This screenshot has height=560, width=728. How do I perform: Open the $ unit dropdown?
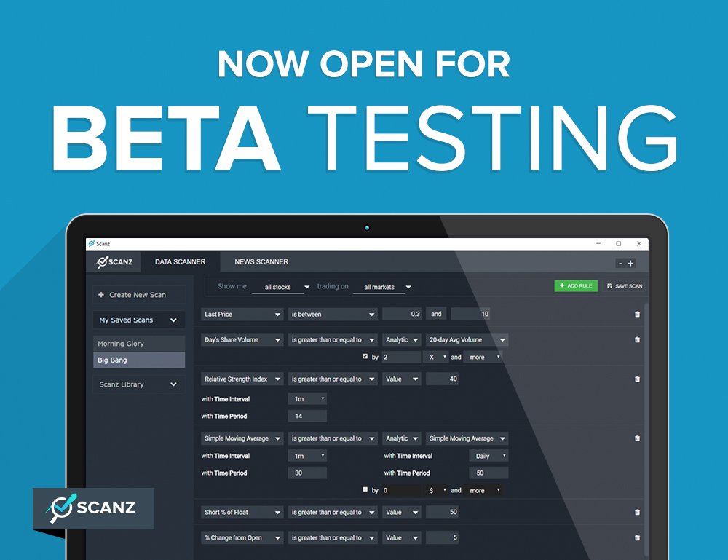click(x=435, y=490)
